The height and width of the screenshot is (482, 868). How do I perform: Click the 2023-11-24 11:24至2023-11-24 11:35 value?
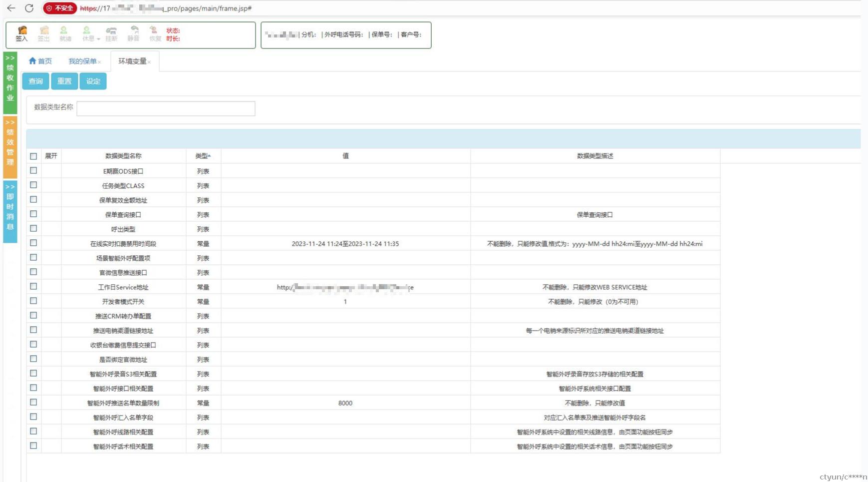(345, 244)
